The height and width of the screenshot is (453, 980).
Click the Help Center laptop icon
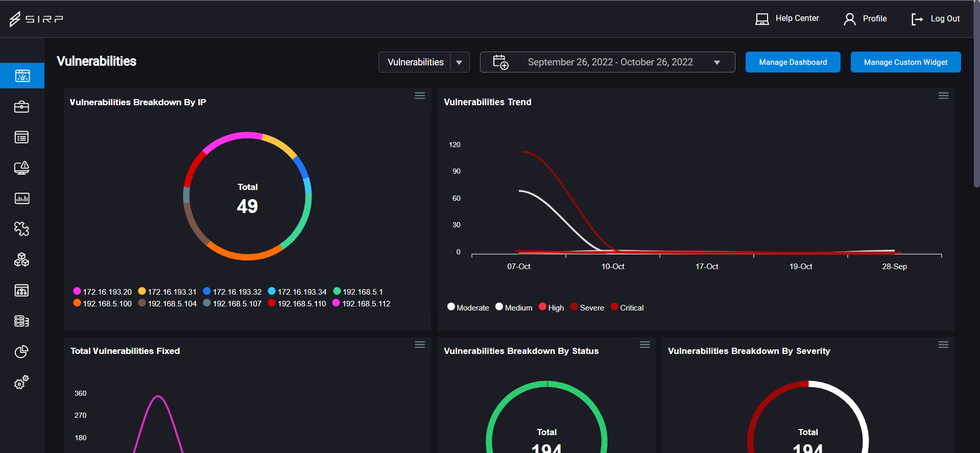pos(762,19)
